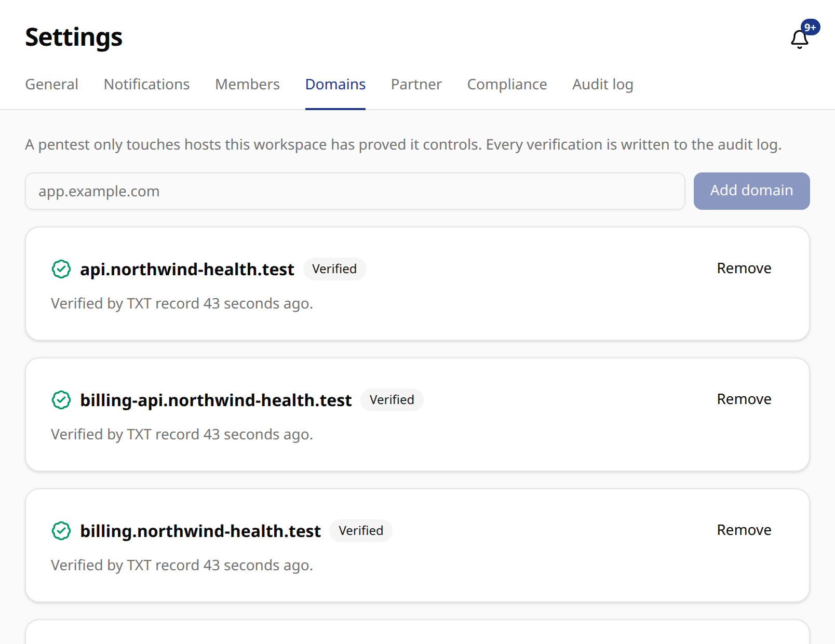
Task: Open the notifications bell
Action: coord(800,39)
